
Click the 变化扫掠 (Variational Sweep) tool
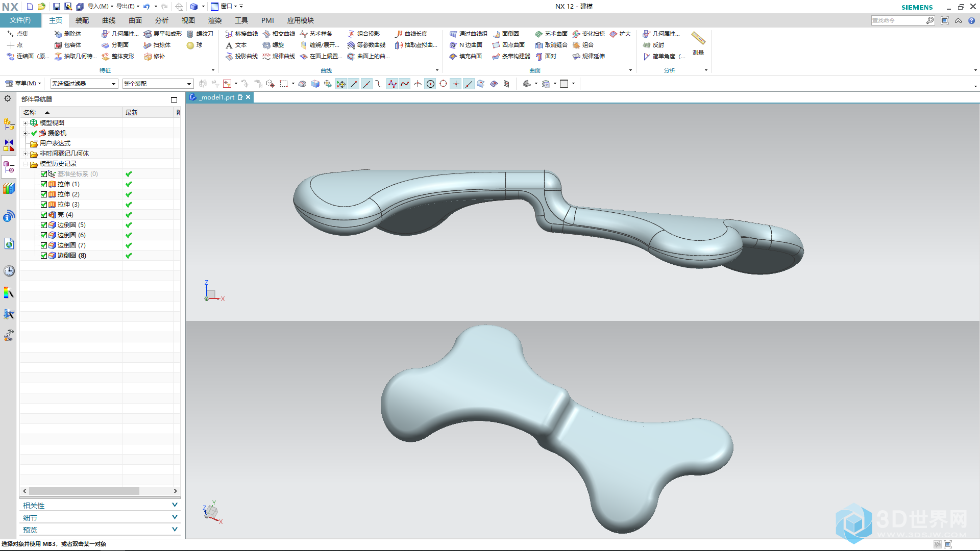(x=589, y=34)
